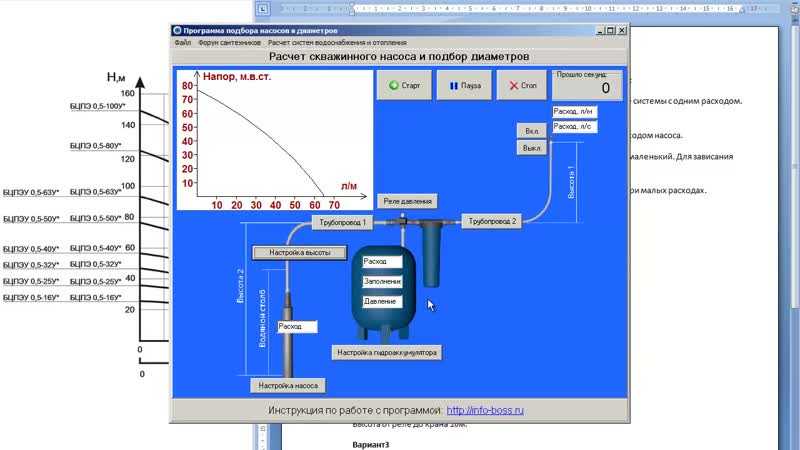Click the Высота 2 label
The width and height of the screenshot is (800, 450).
[x=240, y=286]
